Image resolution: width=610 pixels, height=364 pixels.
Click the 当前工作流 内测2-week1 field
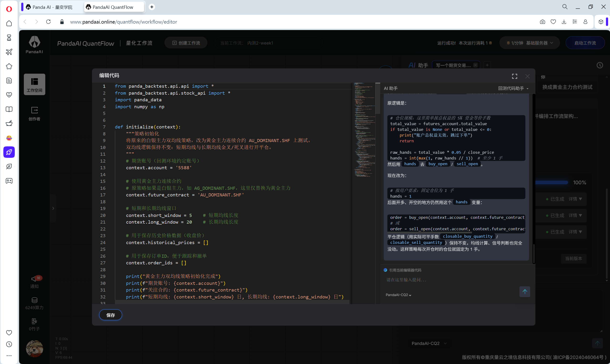(268, 43)
